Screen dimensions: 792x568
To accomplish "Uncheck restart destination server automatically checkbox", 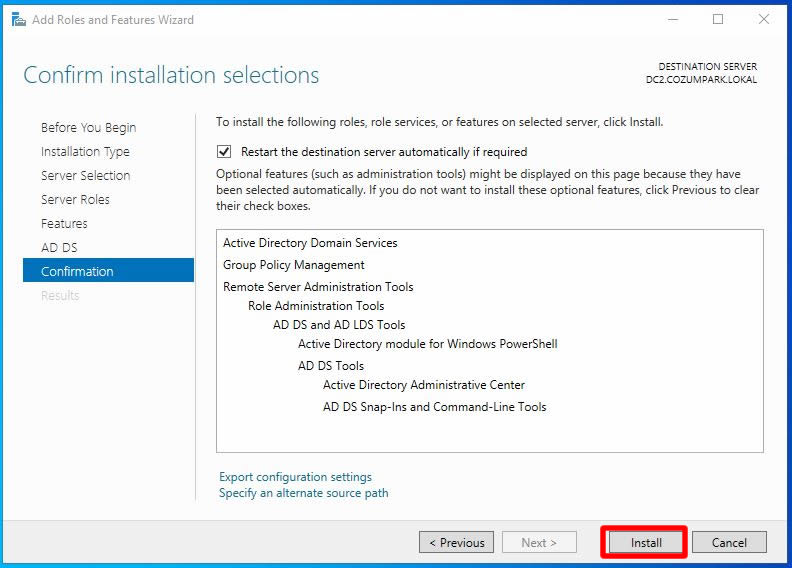I will tap(224, 152).
